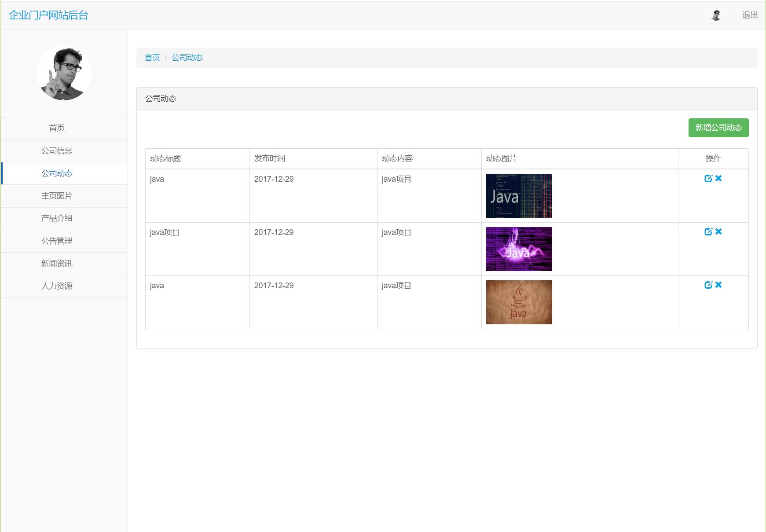Open 人力资源 in the sidebar menu
Screen dimensions: 766x532
coord(64,286)
